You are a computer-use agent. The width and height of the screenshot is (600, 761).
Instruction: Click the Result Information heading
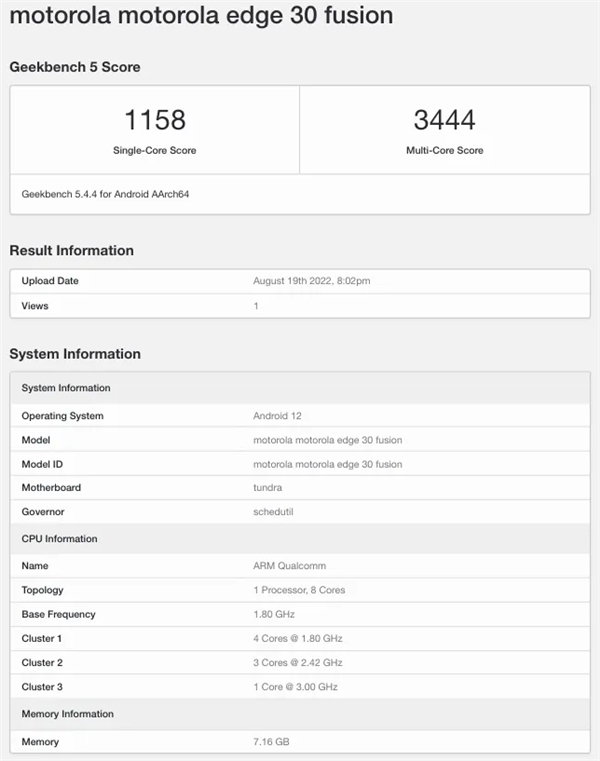[71, 250]
